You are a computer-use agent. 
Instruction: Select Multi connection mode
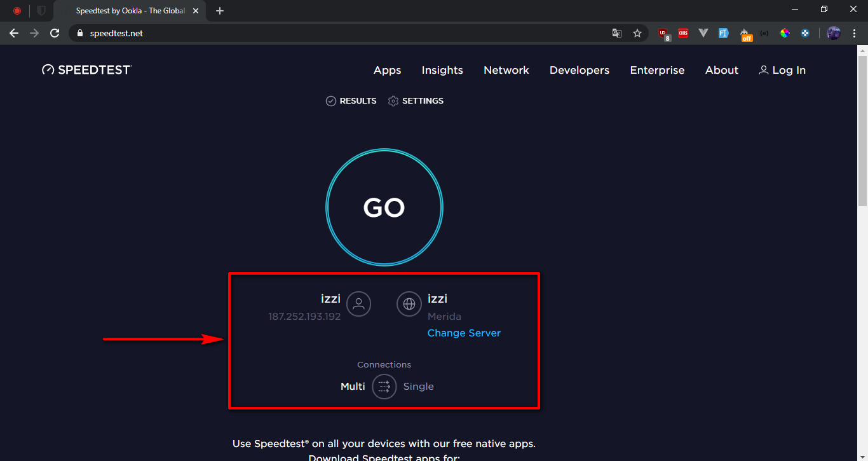(353, 387)
